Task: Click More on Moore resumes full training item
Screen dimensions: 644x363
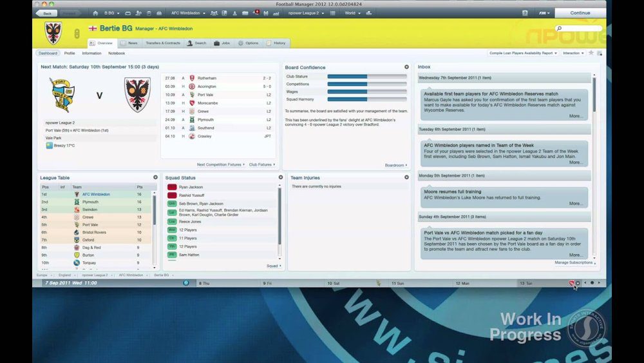Action: [575, 204]
